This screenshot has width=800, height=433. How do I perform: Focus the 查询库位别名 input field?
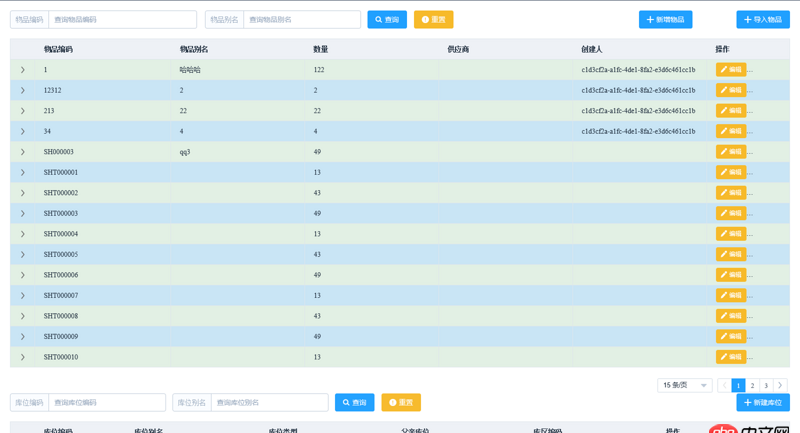(270, 402)
